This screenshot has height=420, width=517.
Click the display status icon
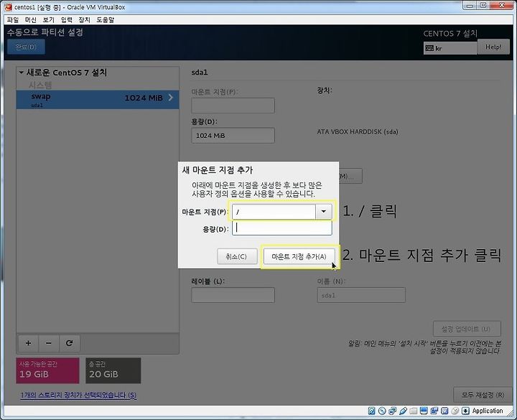click(424, 411)
